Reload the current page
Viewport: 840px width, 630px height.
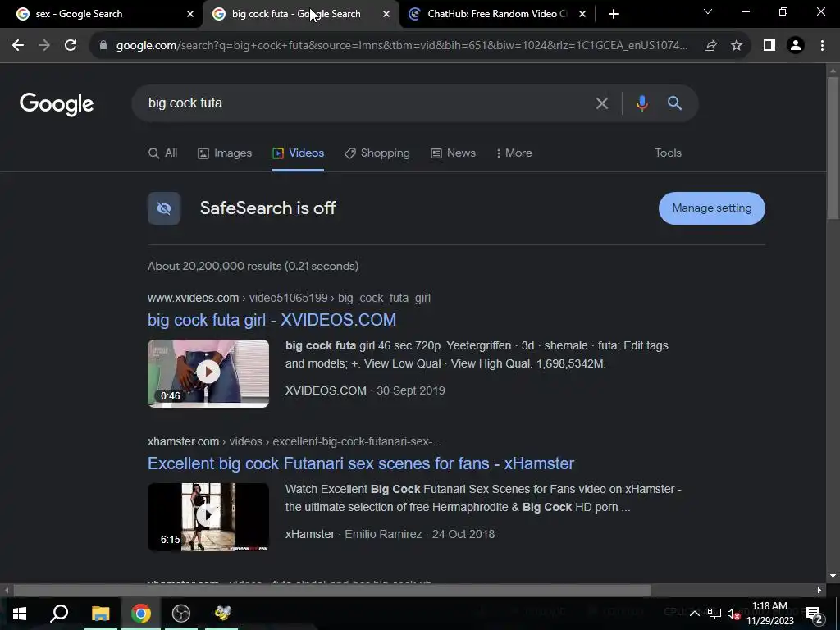(71, 46)
